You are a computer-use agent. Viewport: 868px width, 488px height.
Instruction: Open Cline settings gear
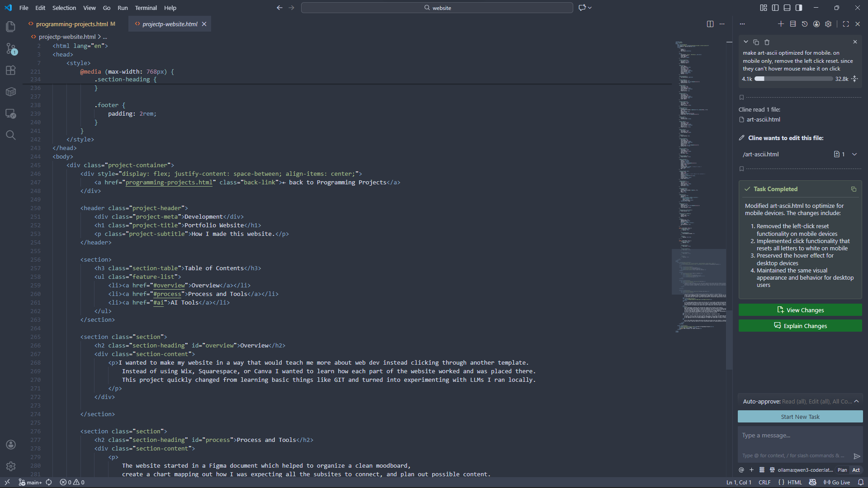[x=828, y=24]
